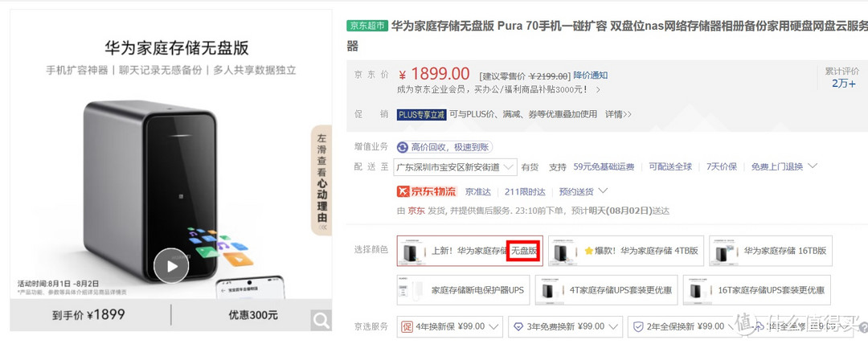868x344 pixels.
Task: Select 华为家庭存储 16TB版 option
Action: tap(771, 251)
